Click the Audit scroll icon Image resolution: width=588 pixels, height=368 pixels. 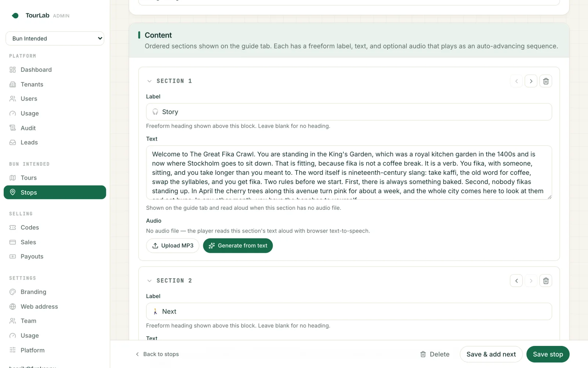(x=12, y=128)
